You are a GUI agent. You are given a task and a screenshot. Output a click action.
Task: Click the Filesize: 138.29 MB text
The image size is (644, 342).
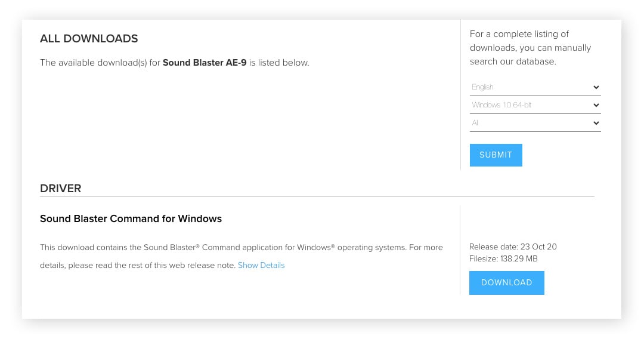[503, 258]
